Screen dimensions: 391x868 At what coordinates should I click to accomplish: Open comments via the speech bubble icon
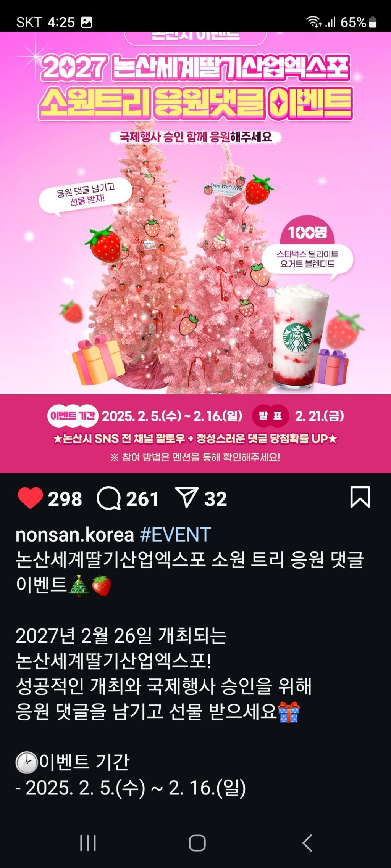(108, 498)
